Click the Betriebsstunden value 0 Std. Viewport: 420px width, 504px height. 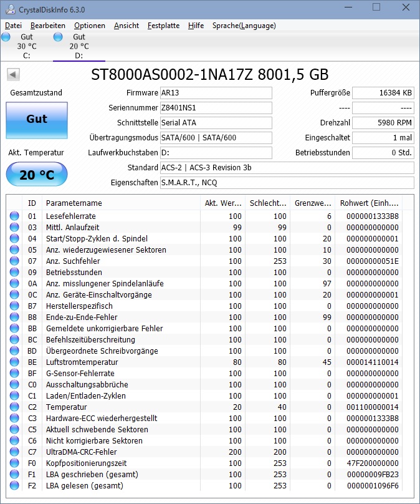[x=383, y=153]
